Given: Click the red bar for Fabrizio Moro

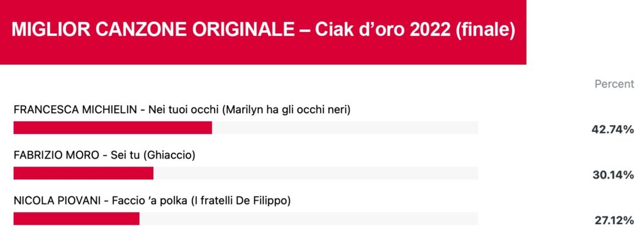Looking at the screenshot, I should pyautogui.click(x=84, y=173).
